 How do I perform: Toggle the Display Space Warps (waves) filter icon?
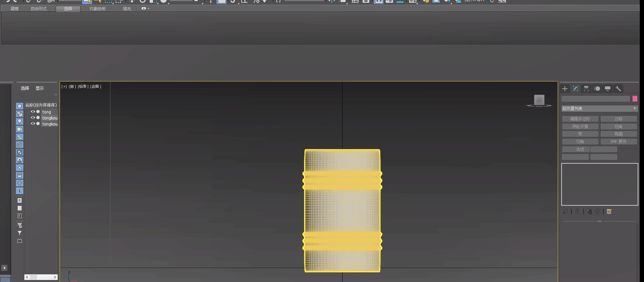(20, 145)
